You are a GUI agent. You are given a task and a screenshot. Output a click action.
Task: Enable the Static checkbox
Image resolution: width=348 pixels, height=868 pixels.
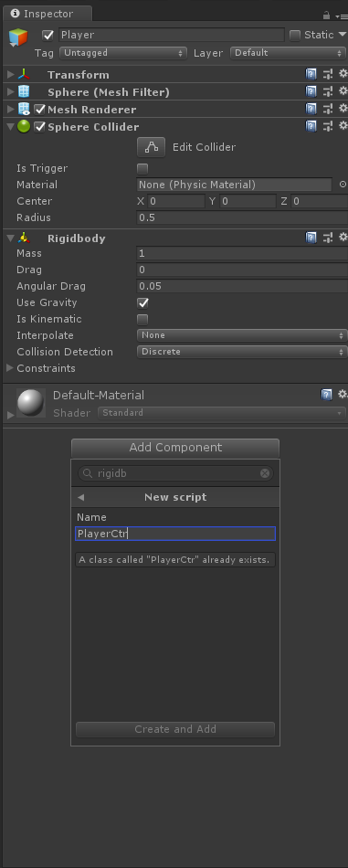295,36
